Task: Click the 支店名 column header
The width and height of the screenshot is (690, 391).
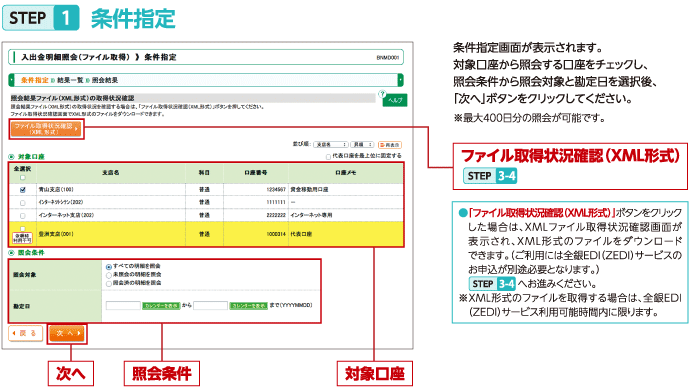Action: coord(110,173)
